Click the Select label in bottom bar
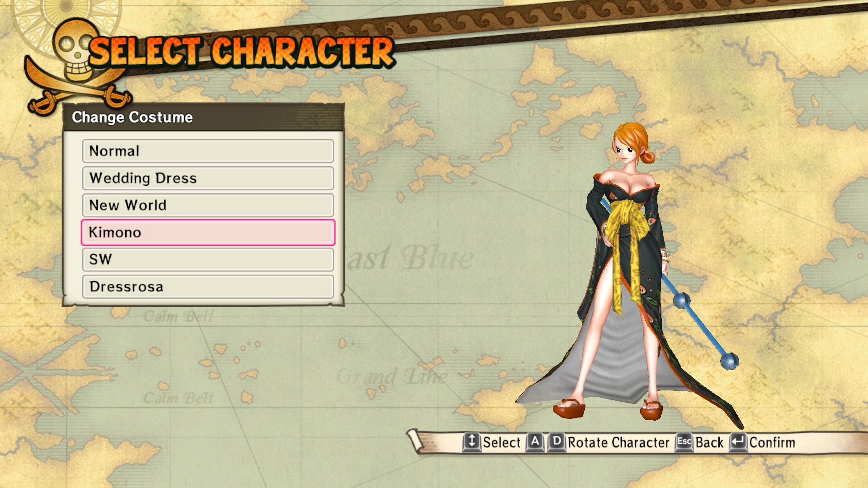 point(501,443)
